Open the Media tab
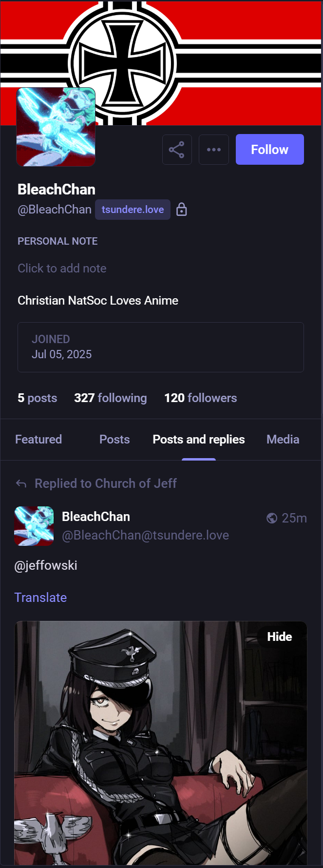Viewport: 323px width, 868px height. [283, 440]
